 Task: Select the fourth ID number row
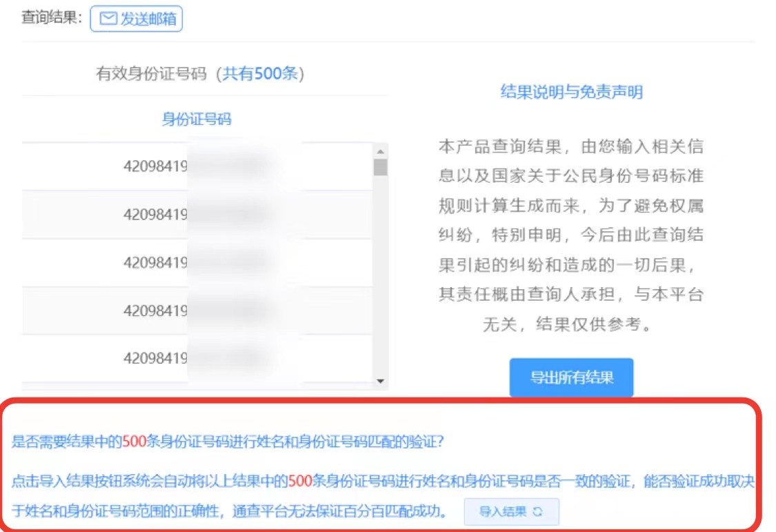197,311
